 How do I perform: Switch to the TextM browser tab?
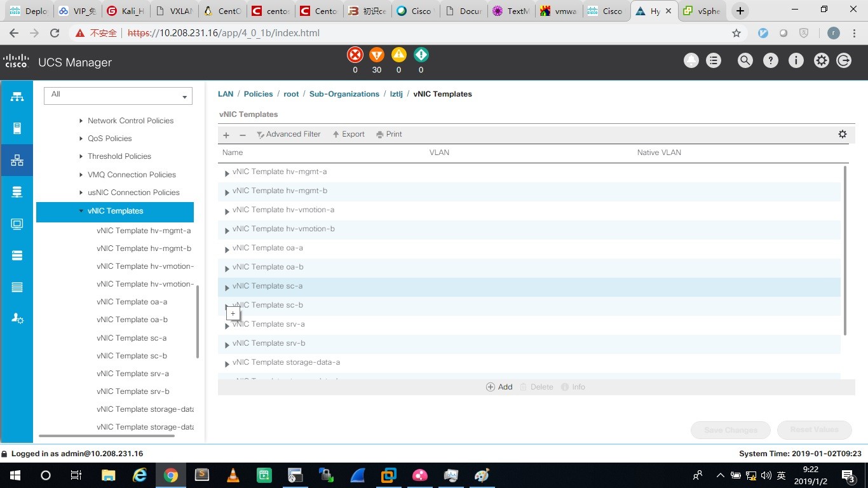tap(512, 11)
